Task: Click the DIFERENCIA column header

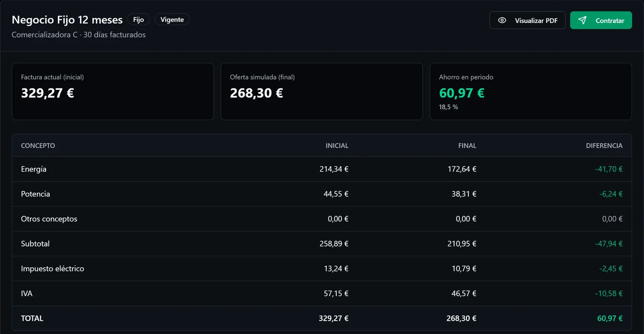Action: click(604, 145)
